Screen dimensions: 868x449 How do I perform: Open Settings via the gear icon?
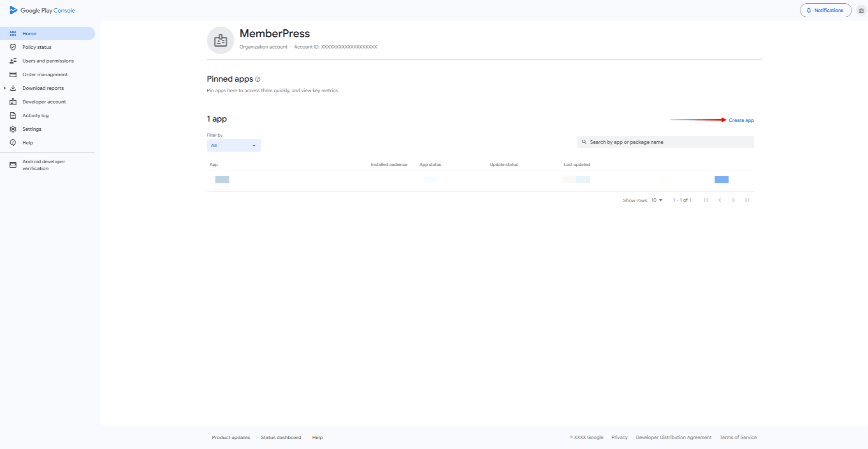click(x=13, y=129)
